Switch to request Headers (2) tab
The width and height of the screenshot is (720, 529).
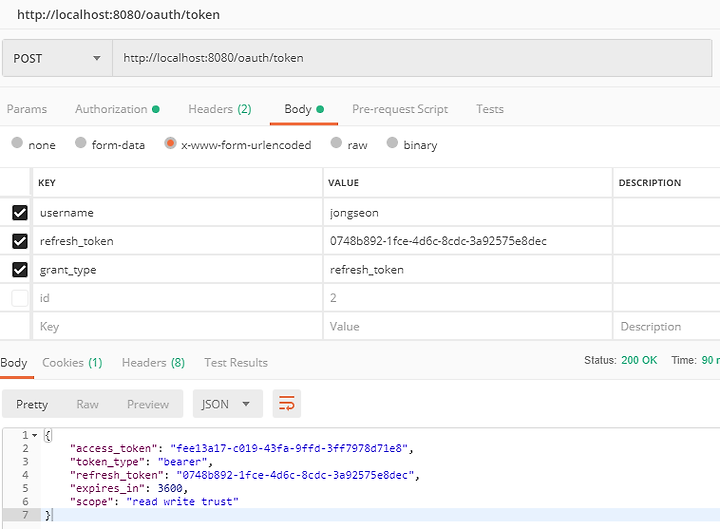click(219, 109)
